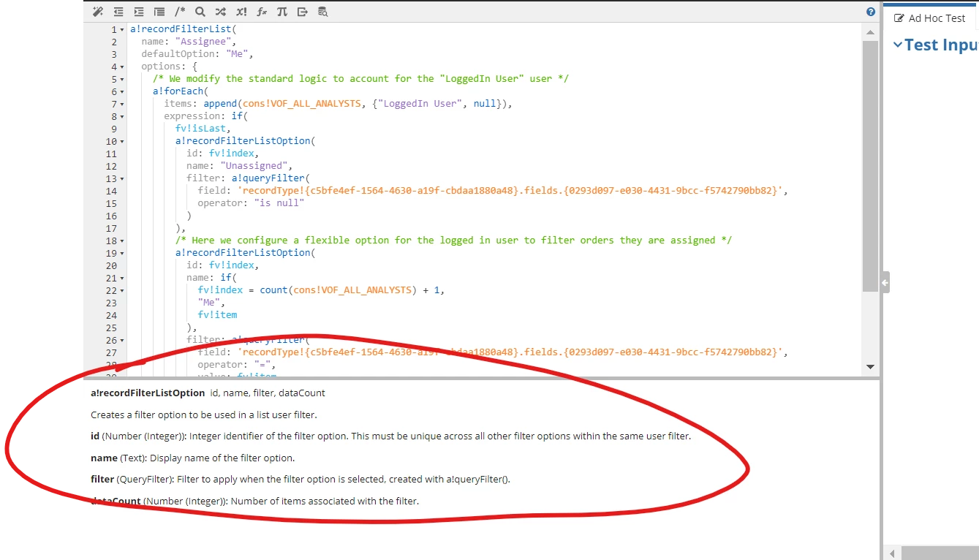Click line number 12 in the gutter

[x=111, y=167]
